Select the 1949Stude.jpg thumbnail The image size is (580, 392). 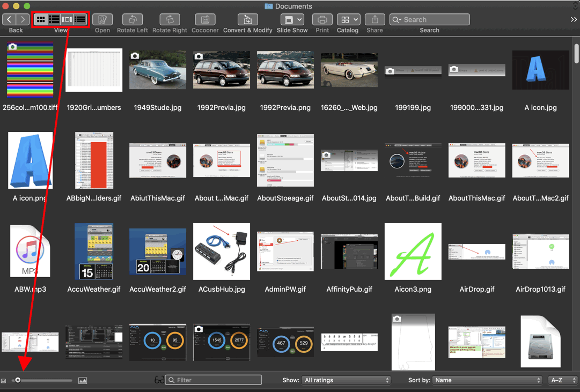click(157, 70)
